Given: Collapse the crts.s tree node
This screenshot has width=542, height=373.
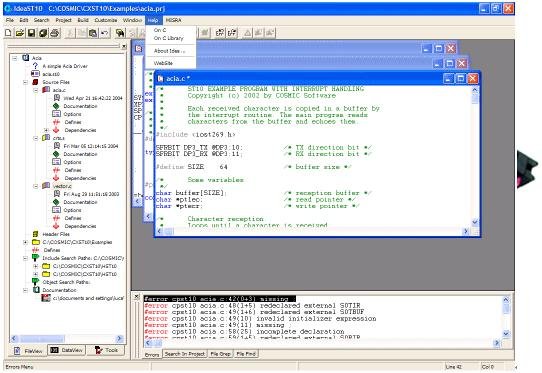Looking at the screenshot, I should (x=36, y=138).
